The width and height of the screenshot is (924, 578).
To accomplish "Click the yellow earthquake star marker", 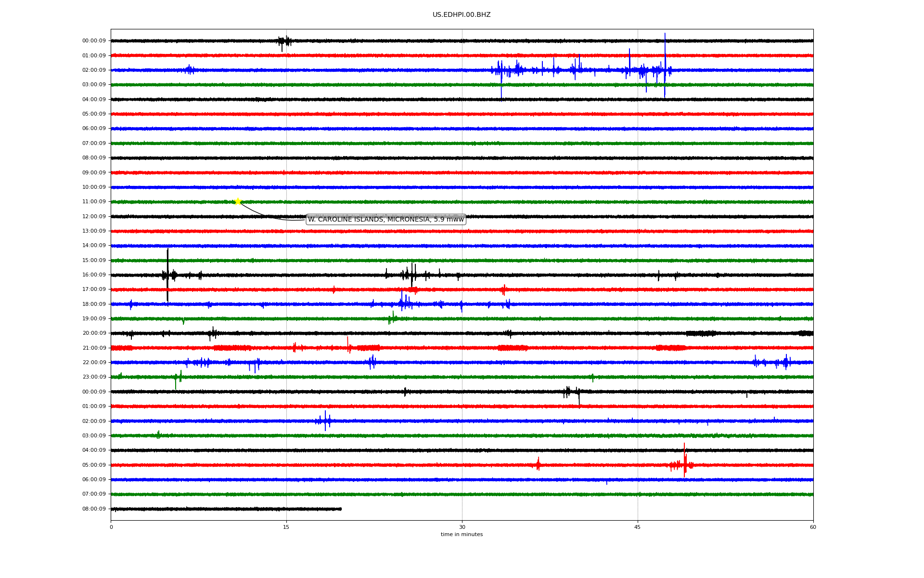I will [238, 201].
